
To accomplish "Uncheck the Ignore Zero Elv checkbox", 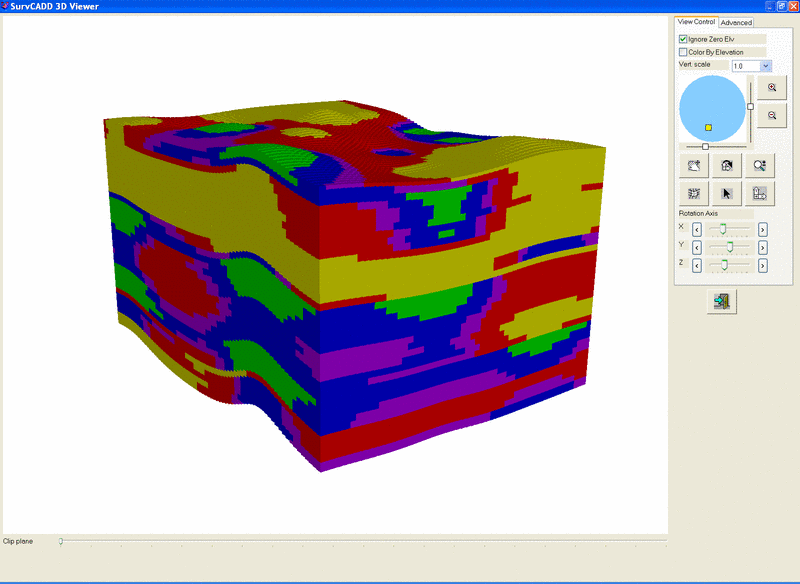I will click(684, 37).
